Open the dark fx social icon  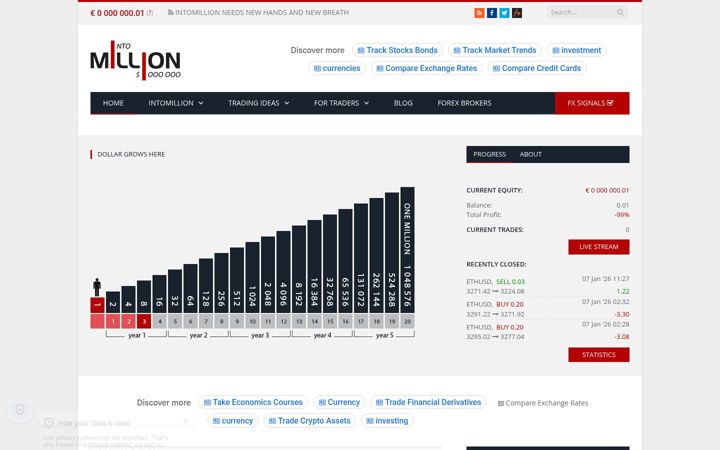[x=517, y=13]
